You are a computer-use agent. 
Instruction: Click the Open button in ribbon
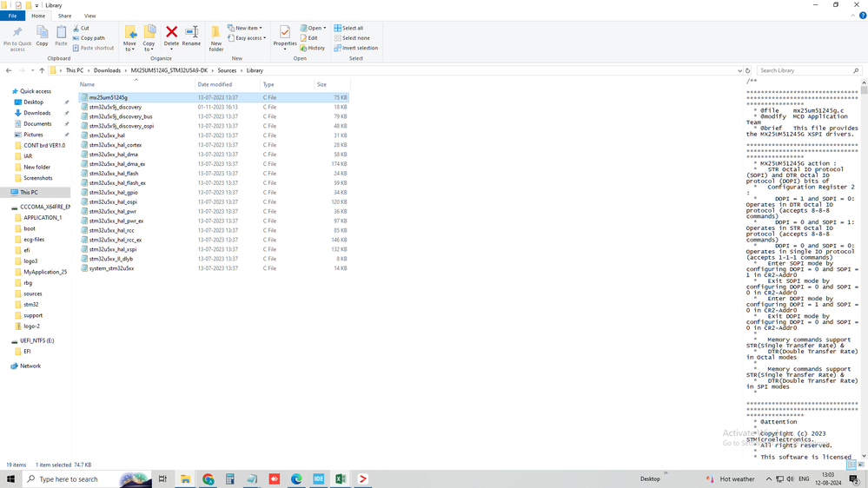click(x=313, y=28)
